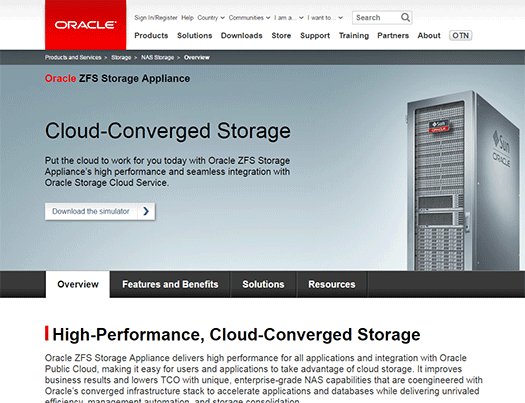Screen dimensions: 525x403
Task: Open the "I want to..." dropdown
Action: (325, 18)
